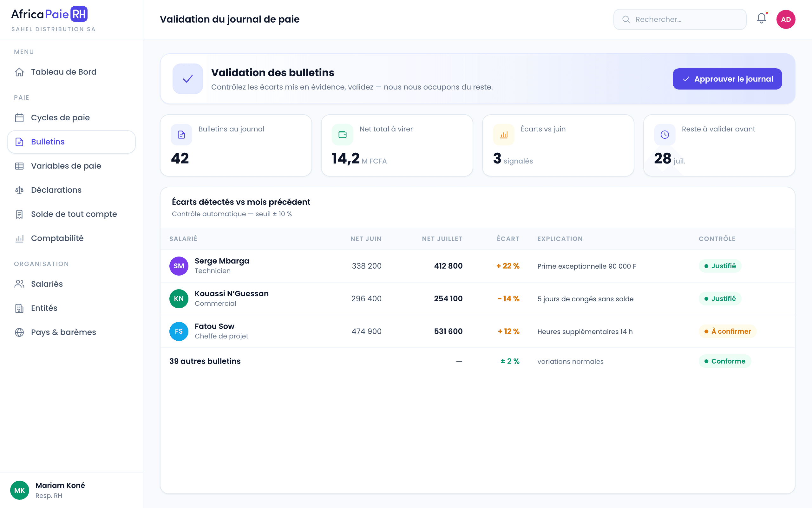Click the 39 autres bulletins row label
The image size is (812, 508).
[x=205, y=361]
